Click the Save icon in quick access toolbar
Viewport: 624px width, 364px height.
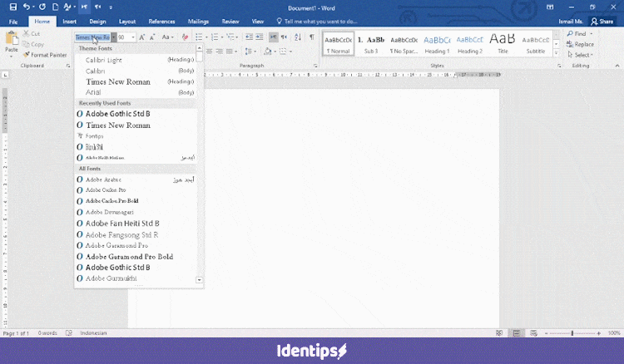click(12, 7)
